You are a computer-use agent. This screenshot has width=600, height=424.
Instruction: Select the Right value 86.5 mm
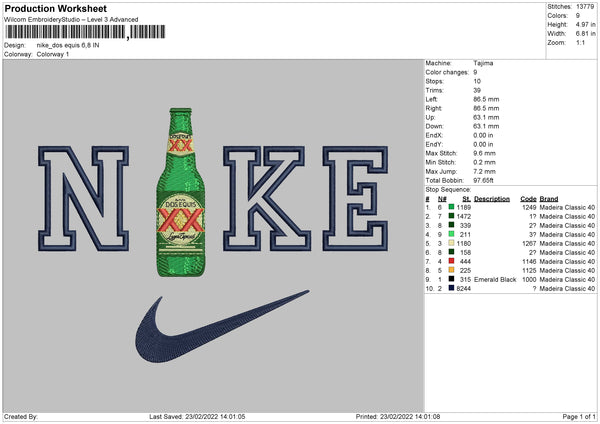pyautogui.click(x=486, y=108)
